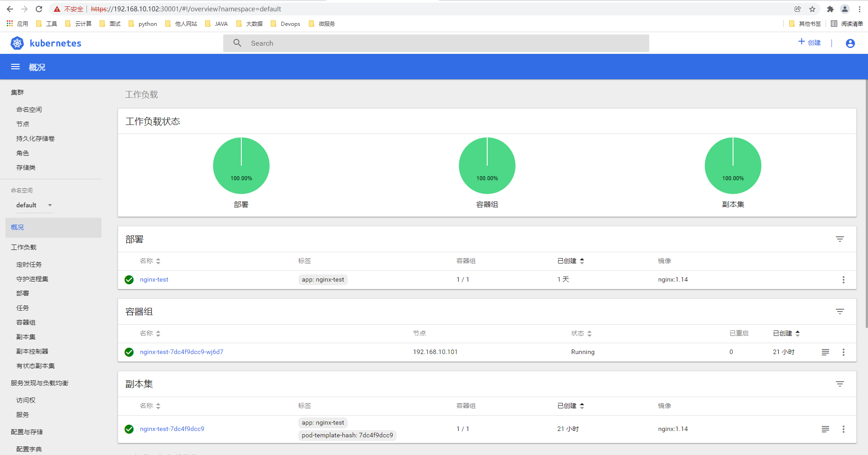This screenshot has height=455, width=868.
Task: Open filter icon in 部署 card
Action: 840,239
